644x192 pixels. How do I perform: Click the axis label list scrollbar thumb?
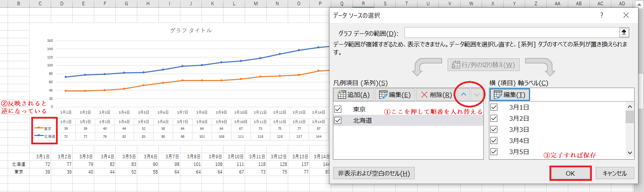(630, 117)
